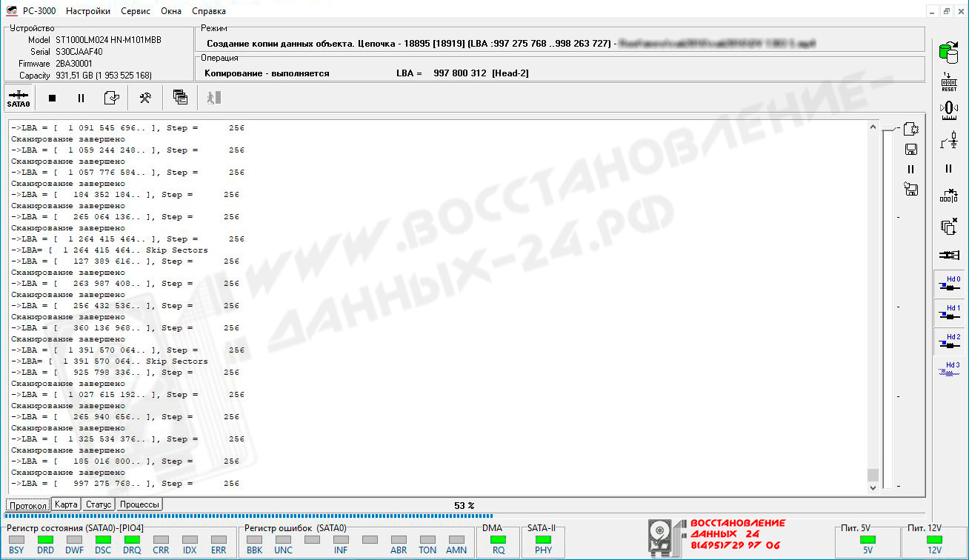Viewport: 969px width, 560px height.
Task: Click the PHY SATA-II indicator
Action: [543, 540]
